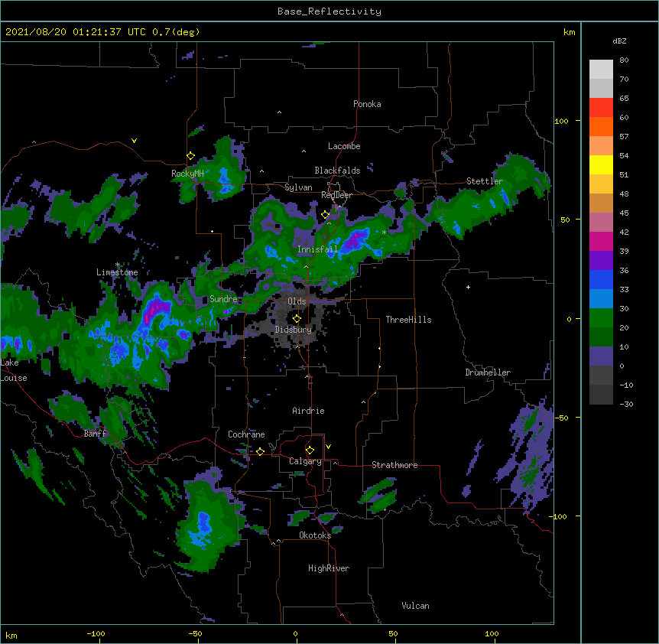
Task: Select the Airdrie city label
Action: [309, 411]
